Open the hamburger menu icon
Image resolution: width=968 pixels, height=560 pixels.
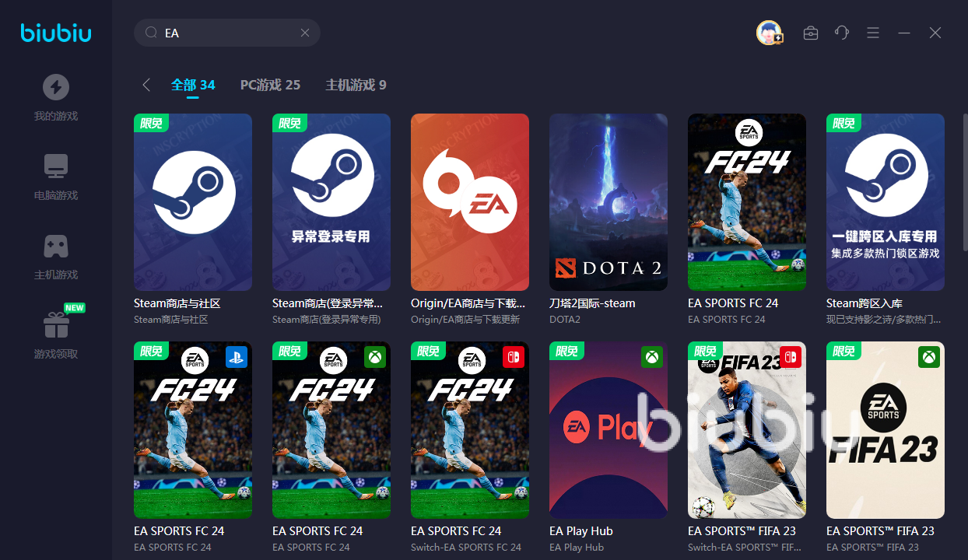click(x=873, y=33)
